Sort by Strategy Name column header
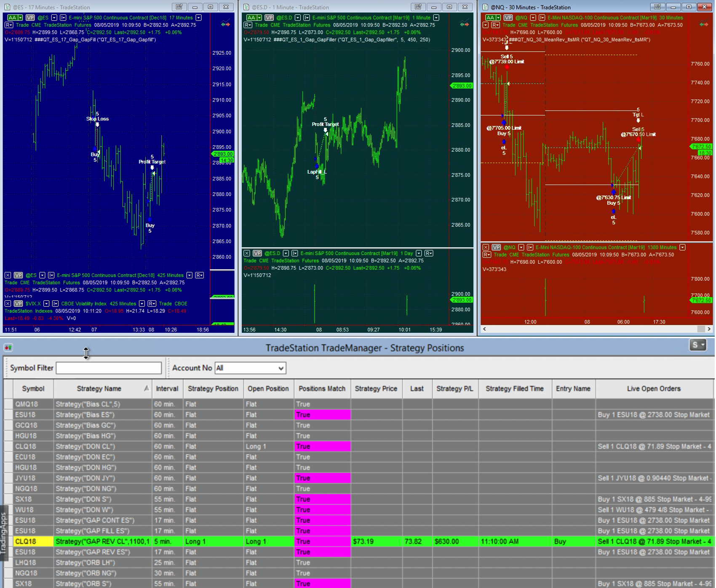This screenshot has width=716, height=588. tap(102, 389)
